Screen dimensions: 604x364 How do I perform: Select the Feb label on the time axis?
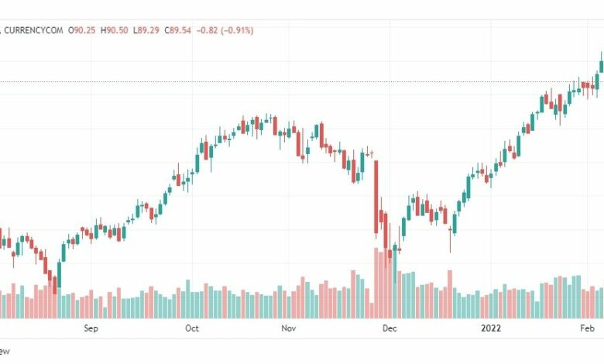coord(588,328)
